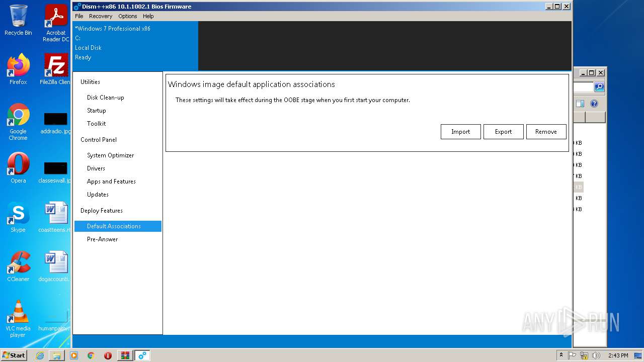Select Default Associations in sidebar
Screen dimensions: 644x362
118,226
